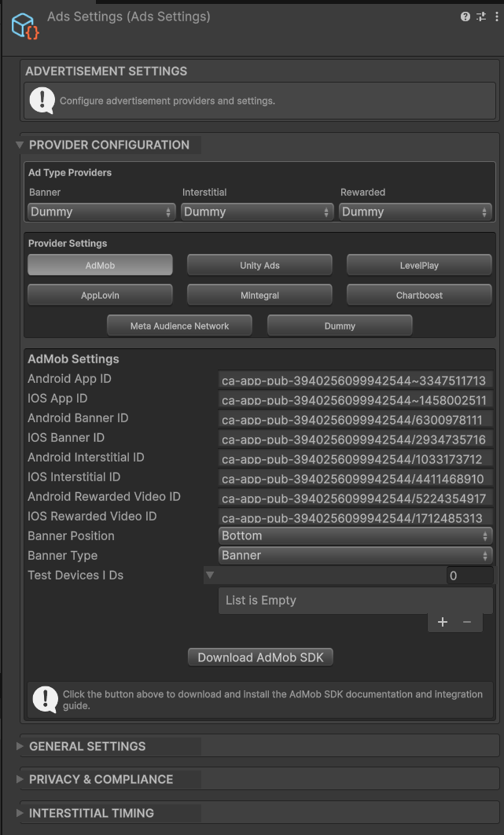Click the 'Test Devices I Ds' label
The image size is (504, 835).
[x=75, y=575]
